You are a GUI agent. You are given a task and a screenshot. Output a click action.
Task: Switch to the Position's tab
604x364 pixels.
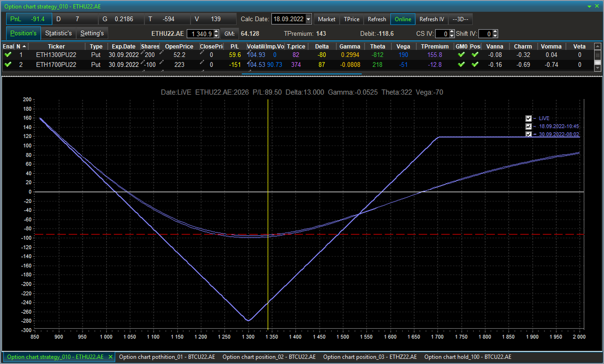click(x=24, y=33)
